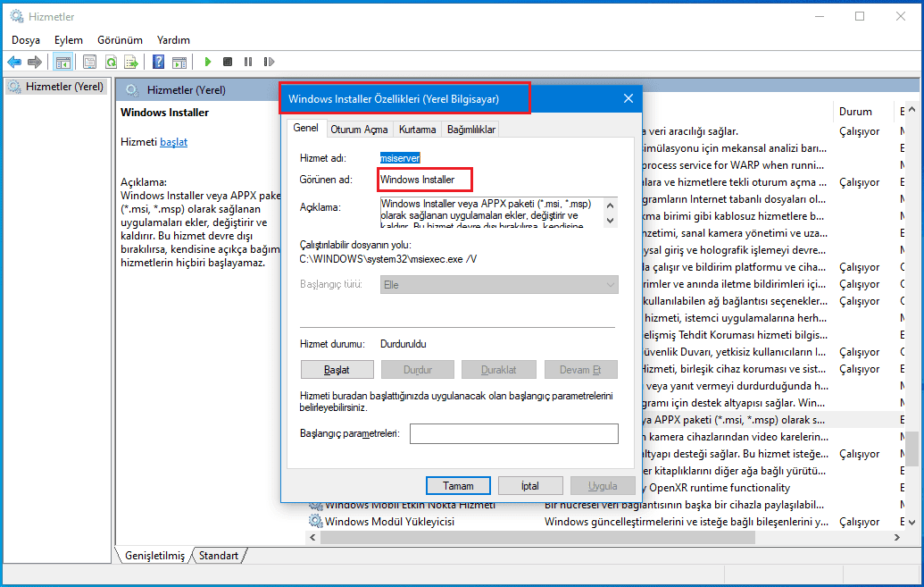Click the Duraklat button

[x=498, y=370]
